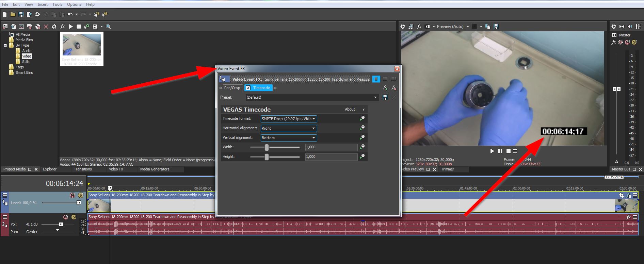Viewport: 644px width, 264px height.
Task: Click the About link in VEGAS Timecode
Action: pos(350,109)
